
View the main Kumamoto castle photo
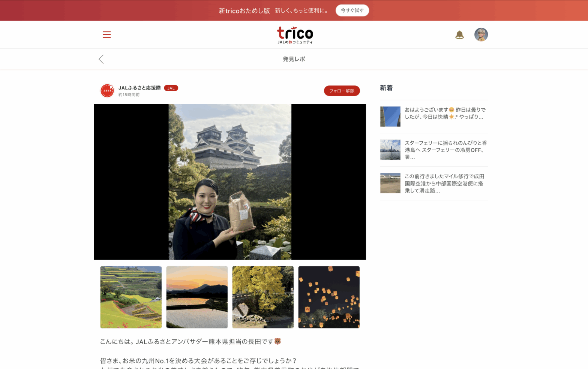(x=230, y=182)
